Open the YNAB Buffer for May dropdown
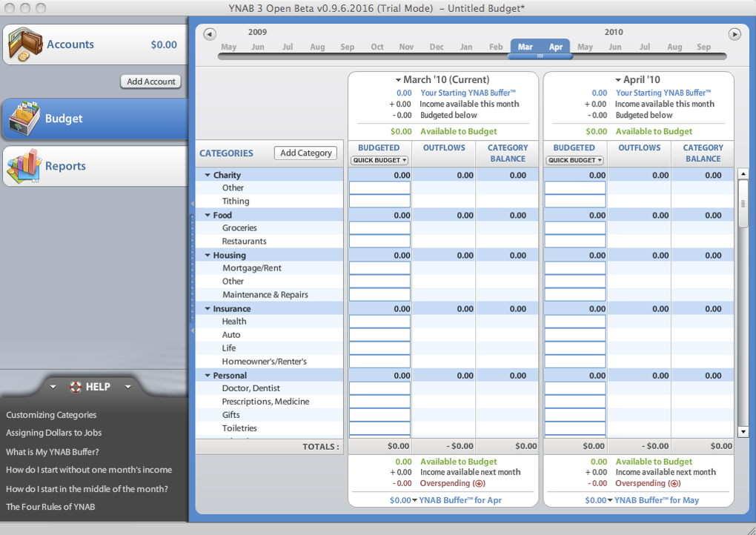 click(610, 500)
